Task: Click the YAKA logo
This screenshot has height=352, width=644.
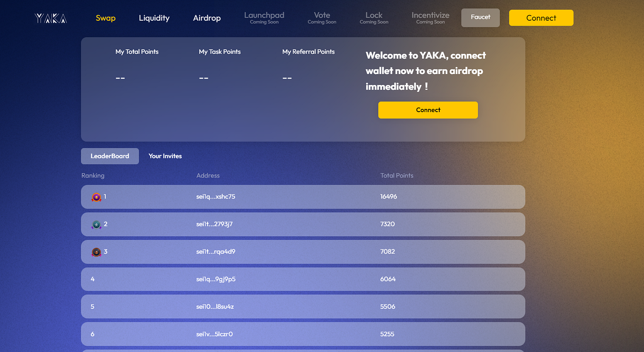Action: pos(51,18)
